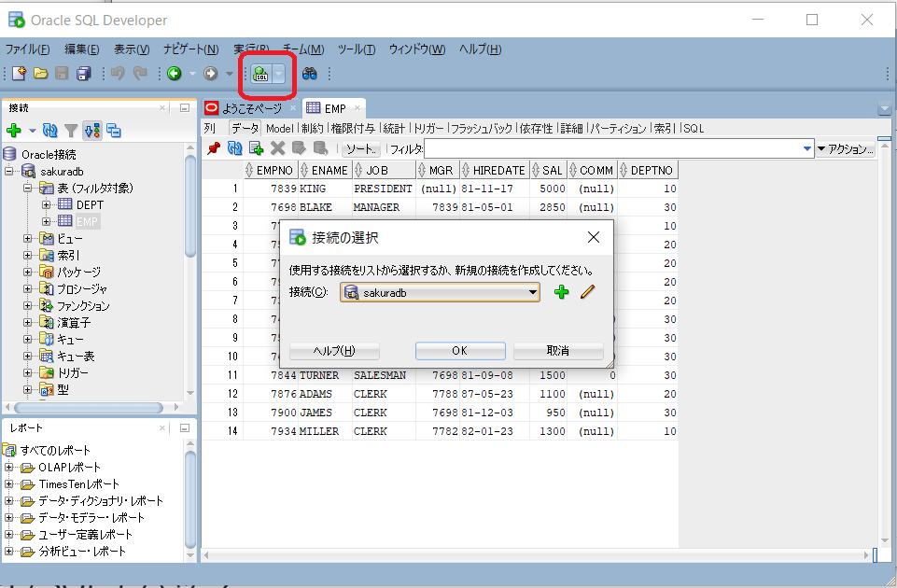
Task: Click the New file toolbar icon
Action: (19, 73)
